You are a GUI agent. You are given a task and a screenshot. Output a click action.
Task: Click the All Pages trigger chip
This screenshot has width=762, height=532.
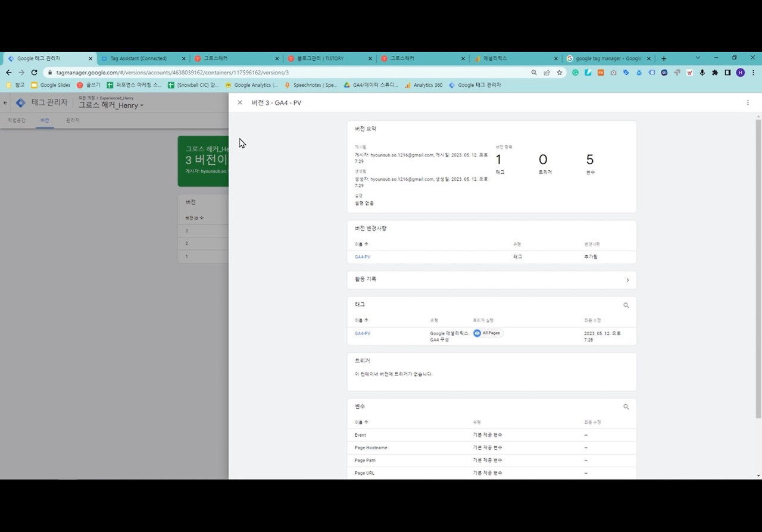[488, 333]
